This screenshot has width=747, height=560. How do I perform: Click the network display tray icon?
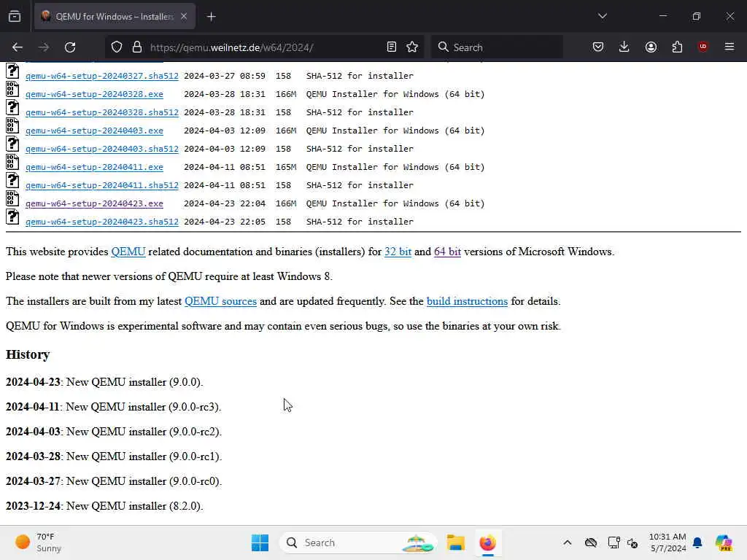pos(614,542)
